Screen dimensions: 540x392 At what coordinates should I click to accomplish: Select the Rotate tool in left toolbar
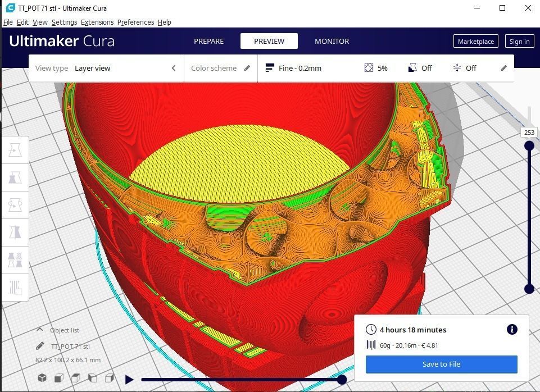tap(15, 205)
